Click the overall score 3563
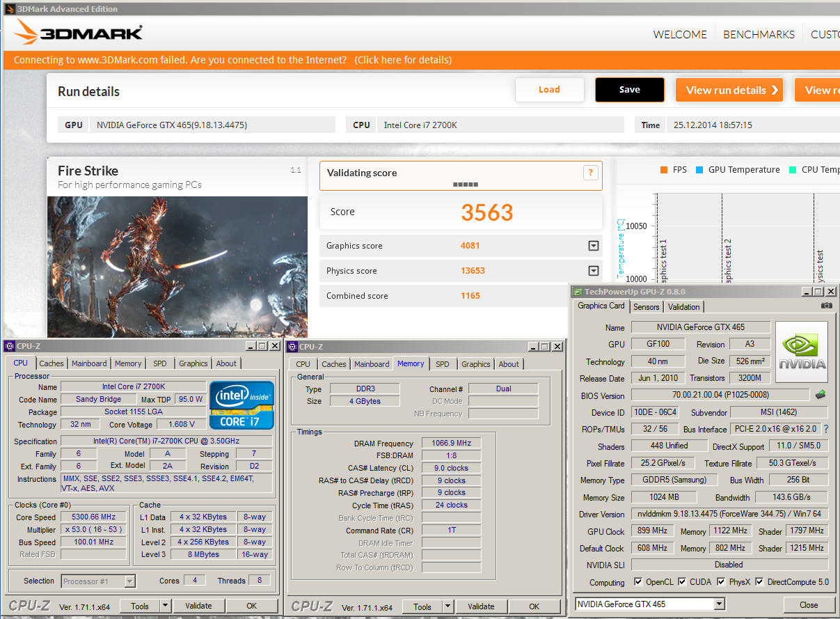Screen dimensions: 840x619 [487, 212]
